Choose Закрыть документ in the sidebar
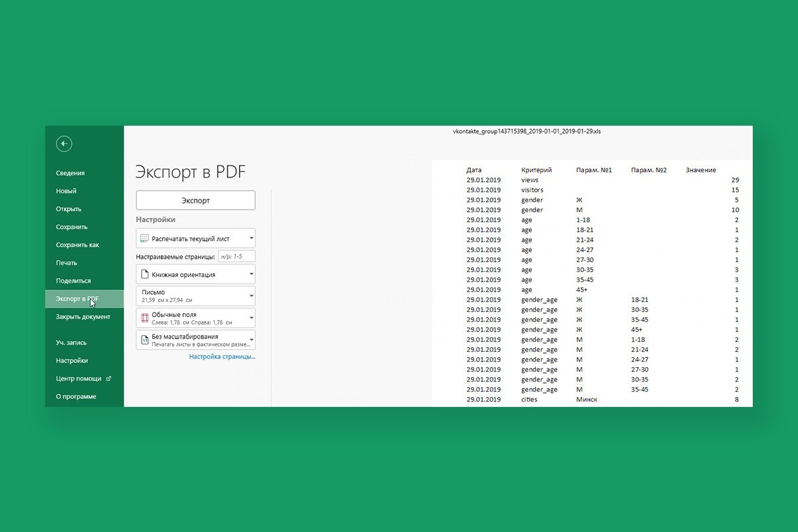Viewport: 798px width, 532px height. pos(83,317)
